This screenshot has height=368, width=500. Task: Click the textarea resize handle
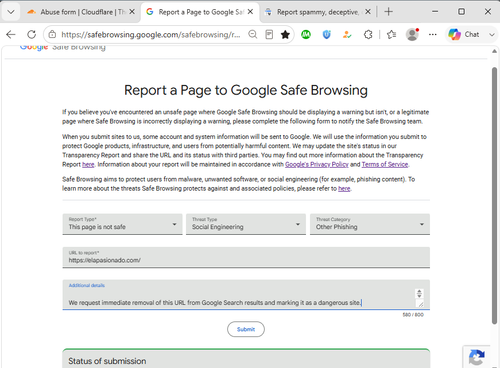coord(421,304)
